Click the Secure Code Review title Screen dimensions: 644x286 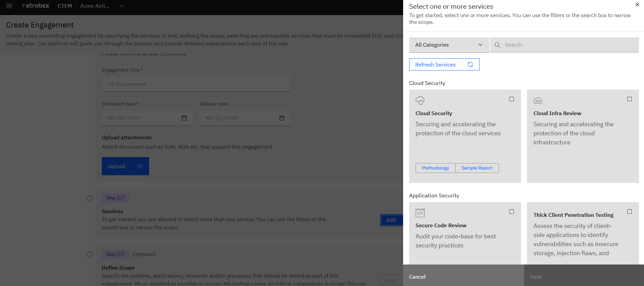(x=441, y=225)
